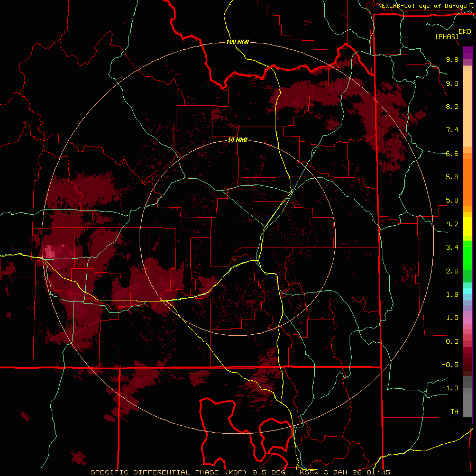Click the bright green segment of the color scale
476x476 pixels.
(x=467, y=254)
